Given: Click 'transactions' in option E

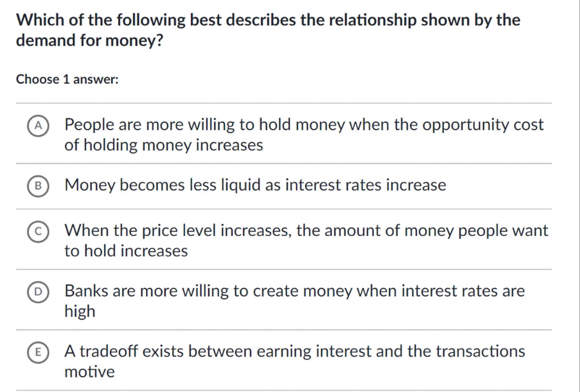Looking at the screenshot, I should [480, 351].
